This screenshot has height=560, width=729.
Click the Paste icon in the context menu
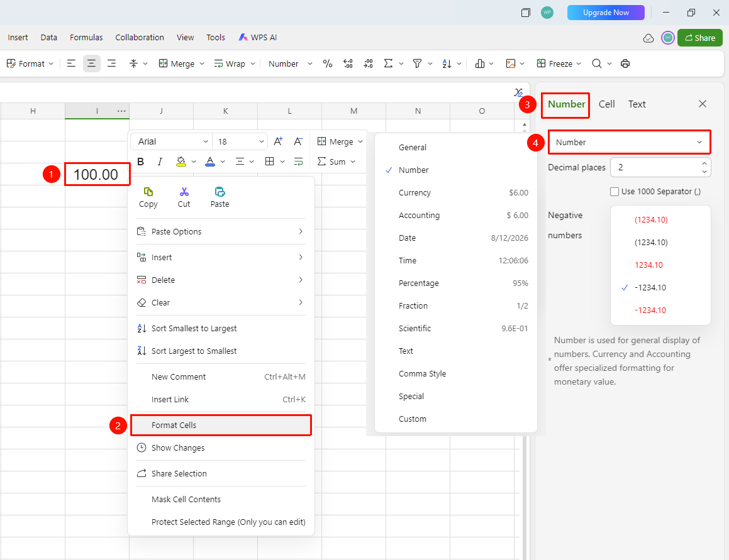click(220, 192)
